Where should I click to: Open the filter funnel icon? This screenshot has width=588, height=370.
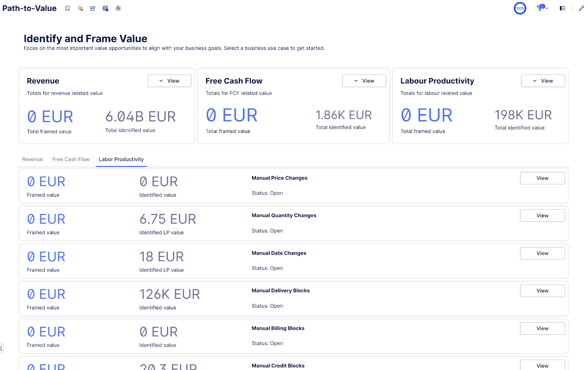[x=541, y=8]
